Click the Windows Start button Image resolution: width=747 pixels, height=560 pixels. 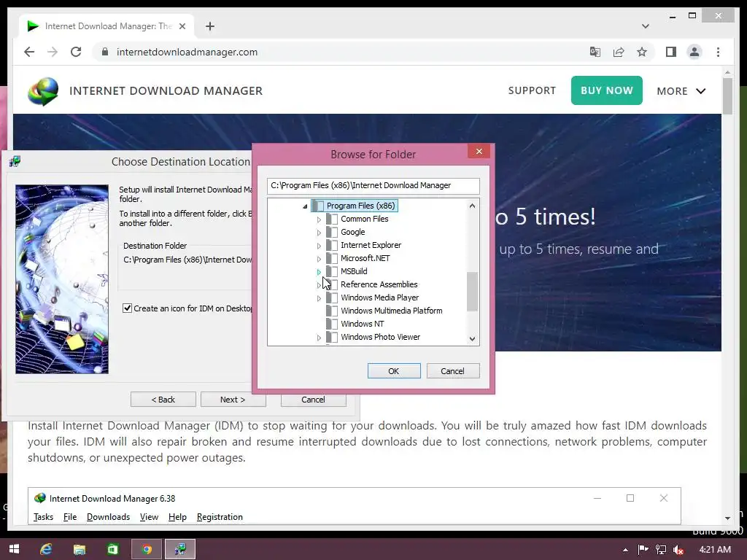pyautogui.click(x=15, y=549)
